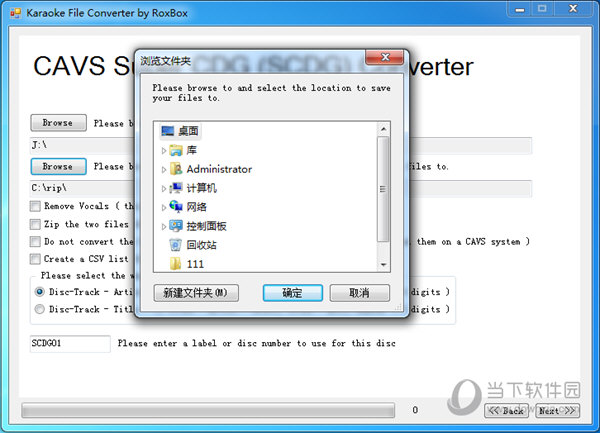Screen dimensions: 600x433
Task: Click the folder list scrollbar up arrow
Action: tap(383, 129)
